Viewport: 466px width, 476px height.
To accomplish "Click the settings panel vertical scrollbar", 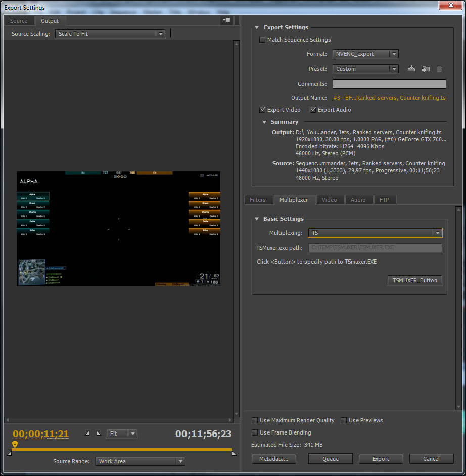I will [x=458, y=308].
